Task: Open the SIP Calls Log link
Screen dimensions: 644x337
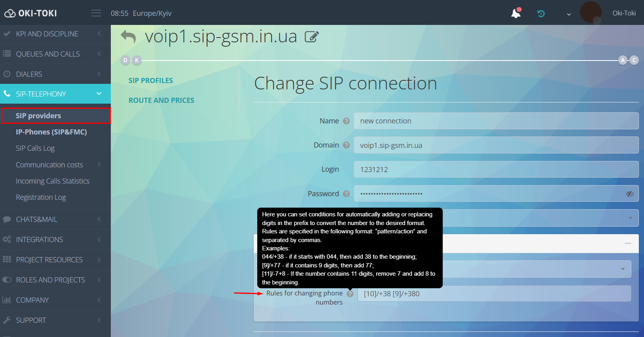Action: click(x=35, y=148)
